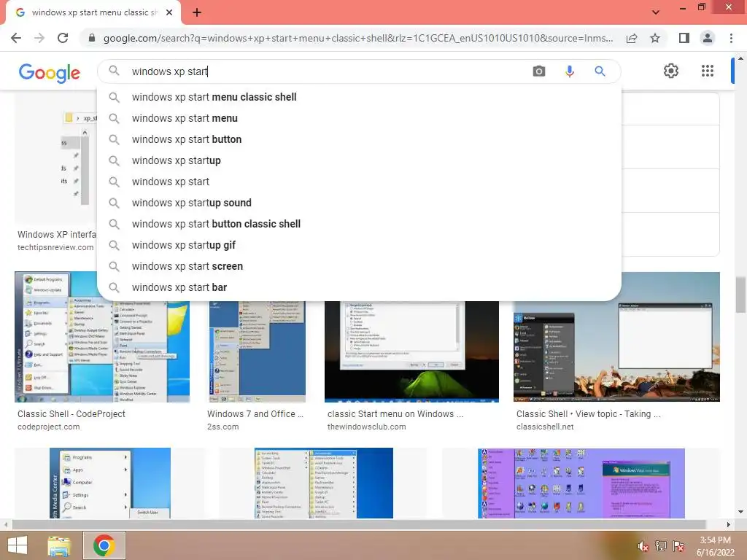Follow the codeproject.com link
The height and width of the screenshot is (560, 747).
tap(49, 427)
